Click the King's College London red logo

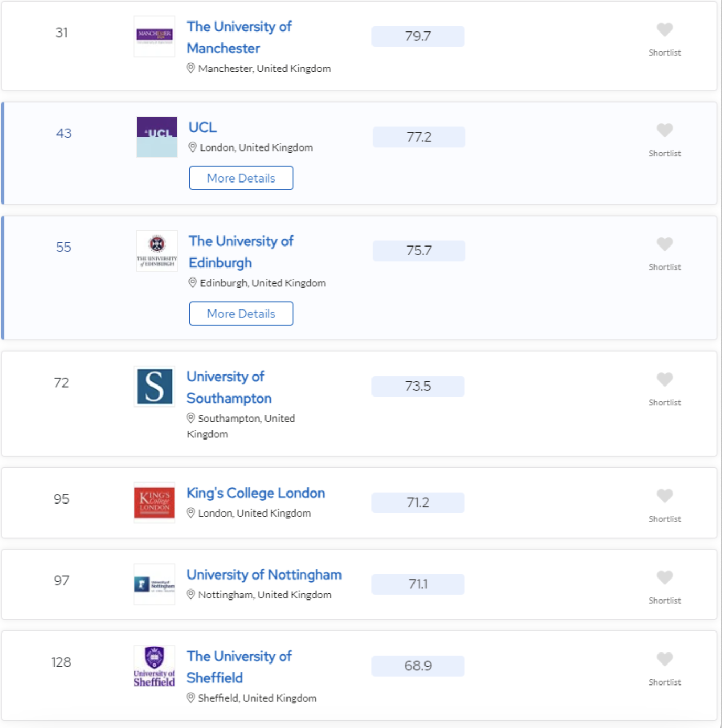[155, 503]
